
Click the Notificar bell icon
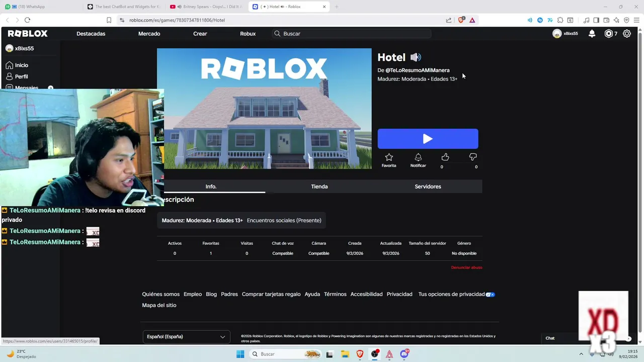[418, 157]
